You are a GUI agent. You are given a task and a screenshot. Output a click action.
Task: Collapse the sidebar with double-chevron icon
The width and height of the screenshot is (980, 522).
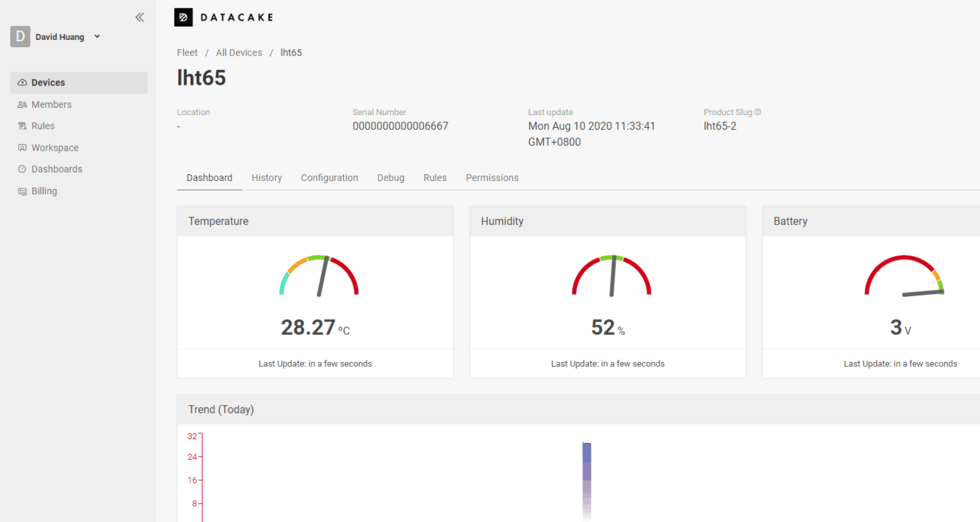[139, 17]
